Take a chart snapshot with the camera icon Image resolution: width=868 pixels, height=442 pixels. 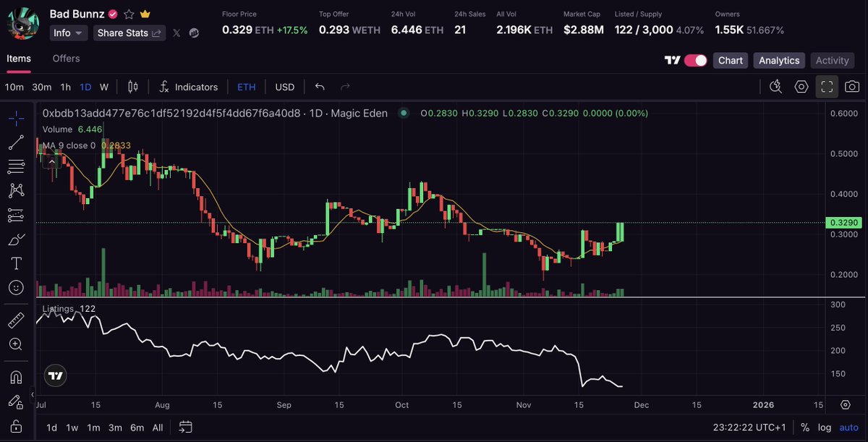coord(852,86)
